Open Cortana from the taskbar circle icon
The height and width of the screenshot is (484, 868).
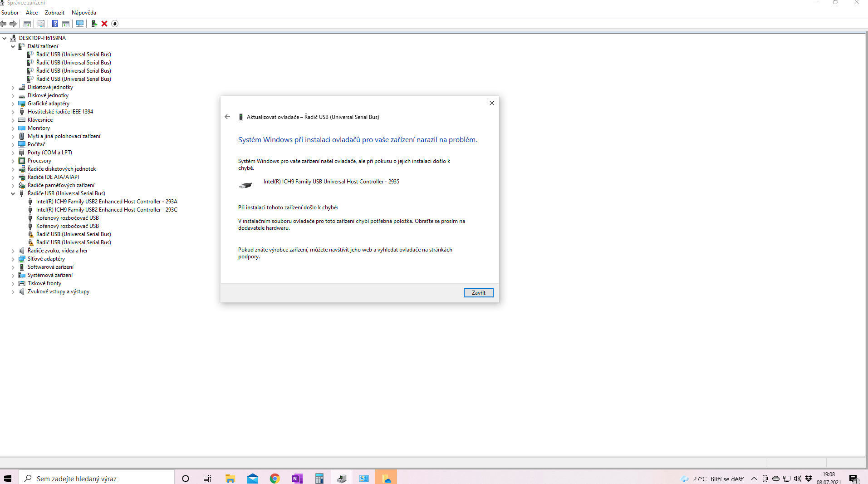click(186, 478)
